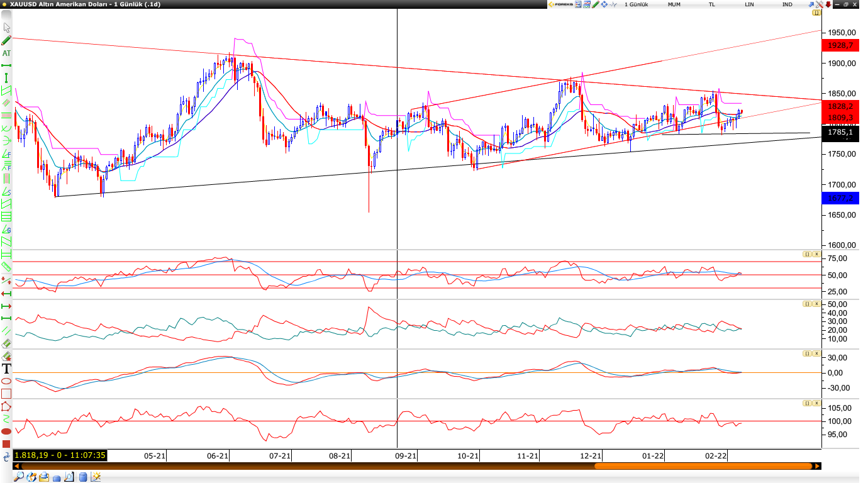The width and height of the screenshot is (868, 483).
Task: Click the XAUUSD chart title text
Action: click(x=85, y=4)
